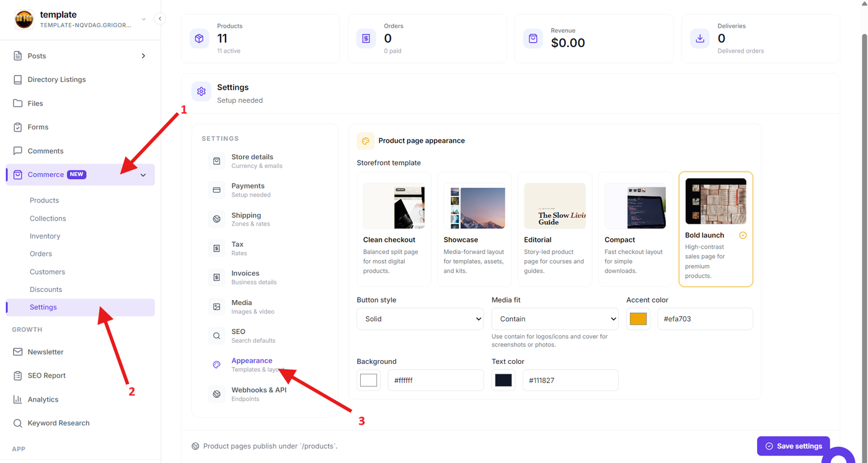The width and height of the screenshot is (868, 463).
Task: Go to the Discounts submenu item
Action: tap(46, 289)
